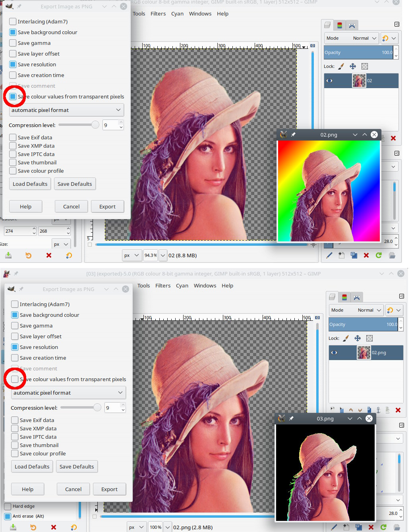
Task: Click Cancel in the upper export dialog
Action: [x=71, y=206]
